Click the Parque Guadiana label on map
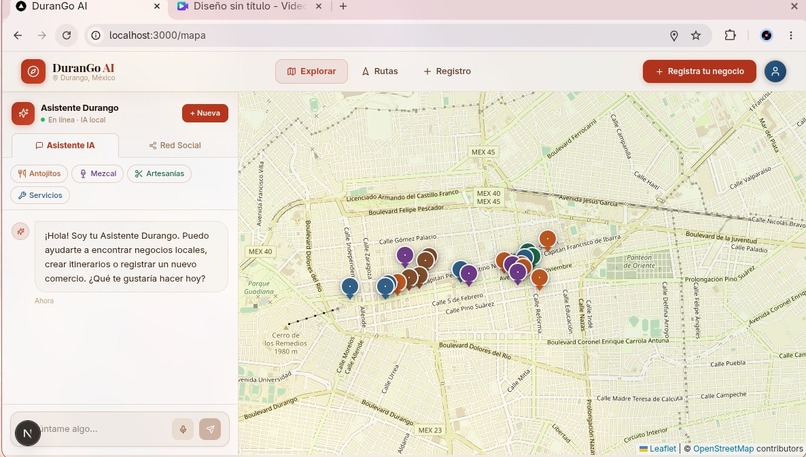The width and height of the screenshot is (806, 457). (259, 287)
